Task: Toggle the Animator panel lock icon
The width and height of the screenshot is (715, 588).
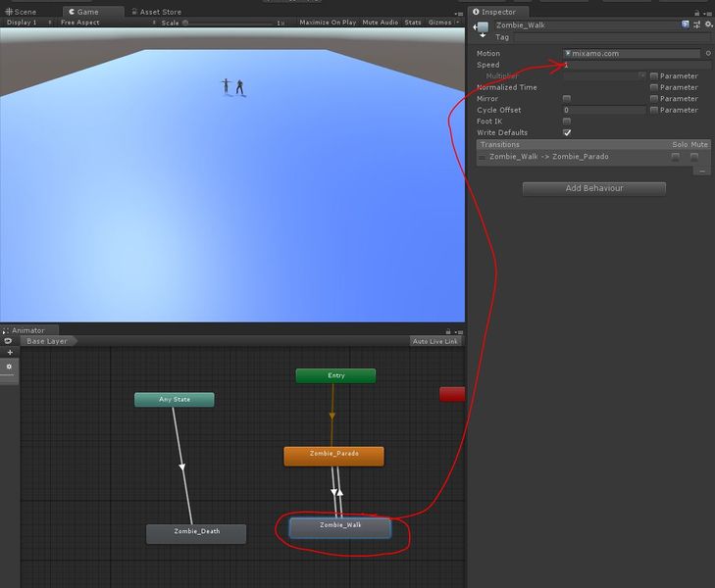Action: [448, 331]
